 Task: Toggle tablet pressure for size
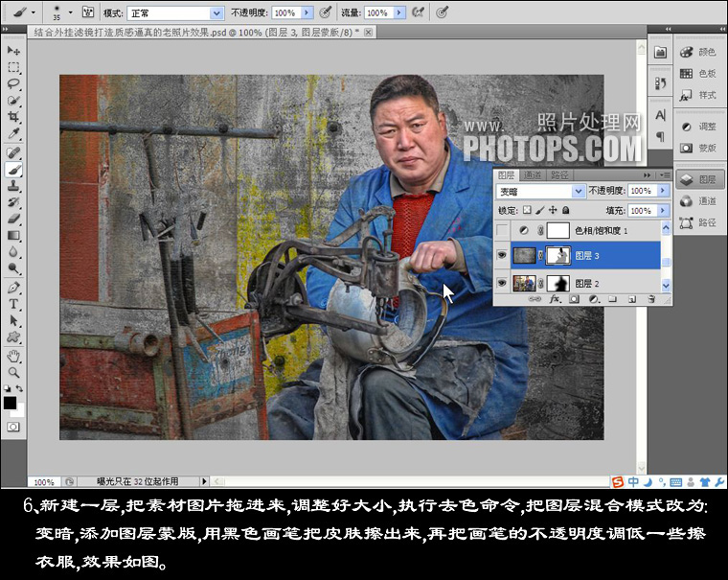442,12
